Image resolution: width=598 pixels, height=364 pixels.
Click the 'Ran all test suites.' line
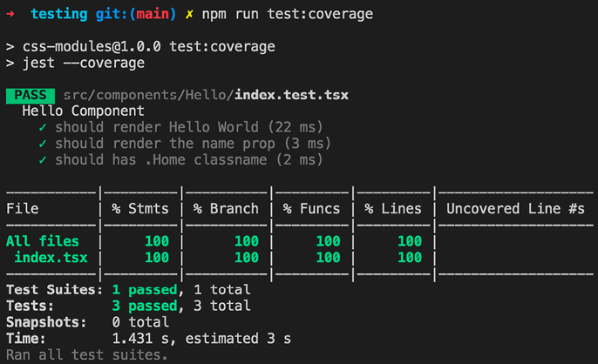[86, 354]
